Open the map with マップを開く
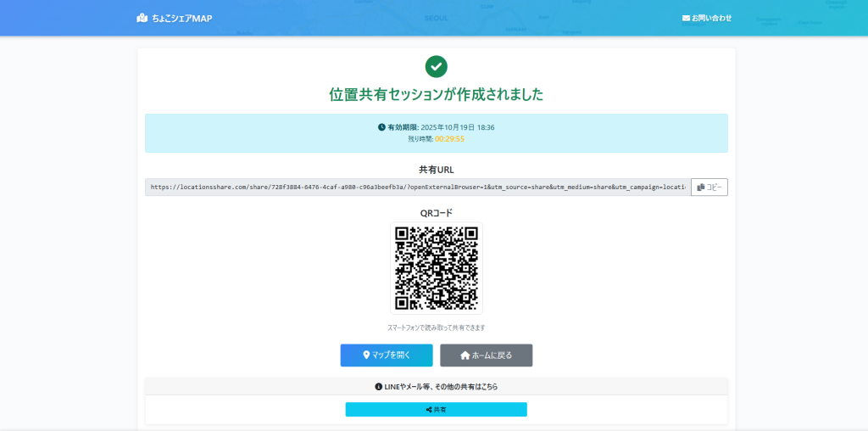The image size is (868, 431). (x=387, y=355)
